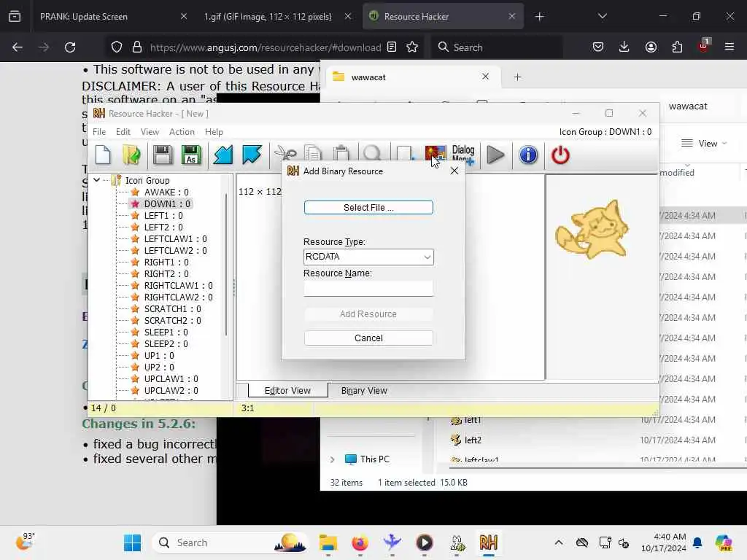Click the Firefox back arrow

pyautogui.click(x=18, y=47)
